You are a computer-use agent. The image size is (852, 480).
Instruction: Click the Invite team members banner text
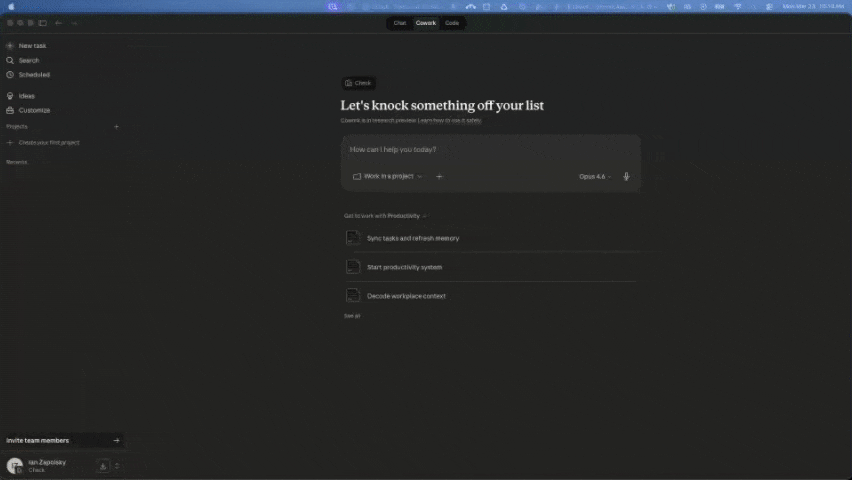[x=37, y=440]
